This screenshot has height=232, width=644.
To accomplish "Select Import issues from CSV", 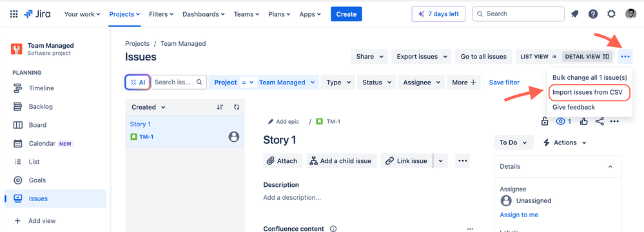I will click(x=589, y=92).
